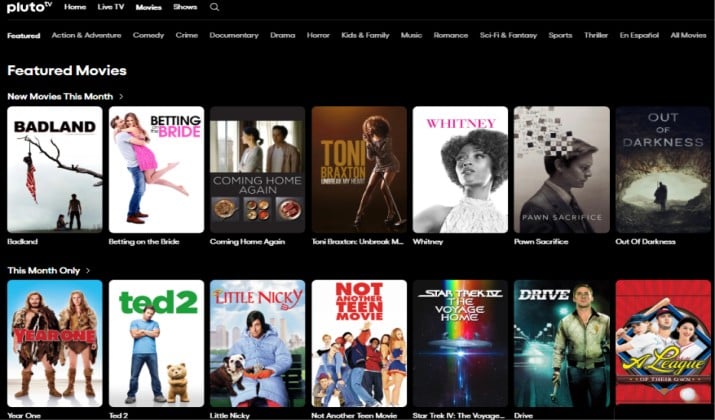This screenshot has width=715, height=420.
Task: Open the Crime category
Action: click(187, 35)
